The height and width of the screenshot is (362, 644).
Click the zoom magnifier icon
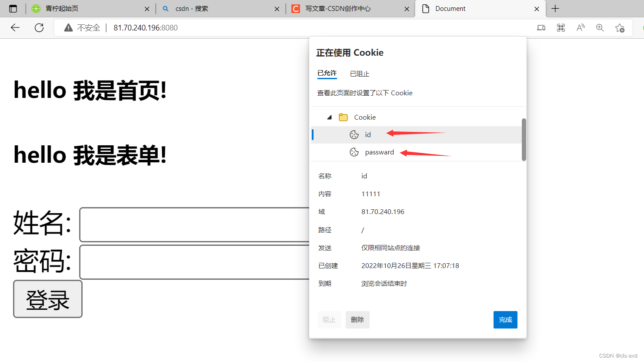(x=600, y=28)
